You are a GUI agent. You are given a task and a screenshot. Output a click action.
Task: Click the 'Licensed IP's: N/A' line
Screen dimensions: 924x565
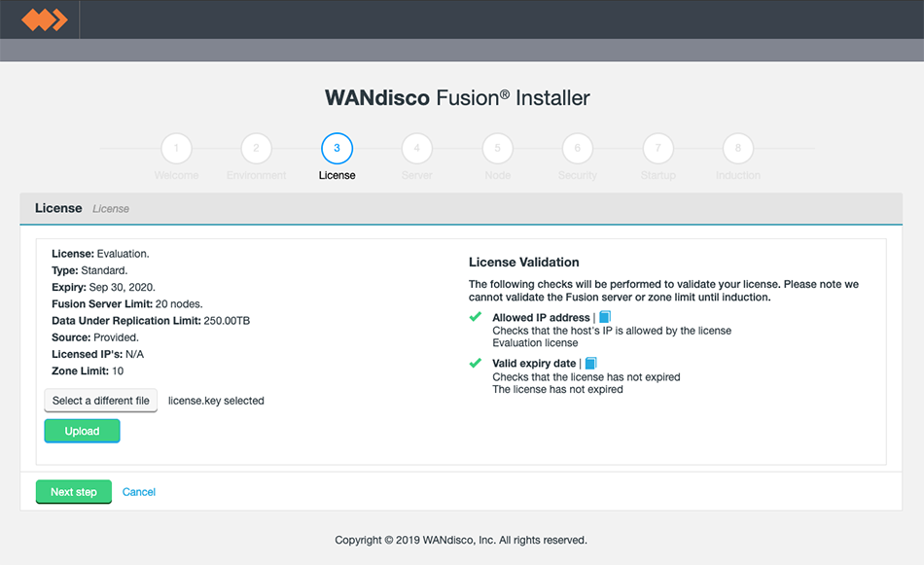tap(98, 354)
